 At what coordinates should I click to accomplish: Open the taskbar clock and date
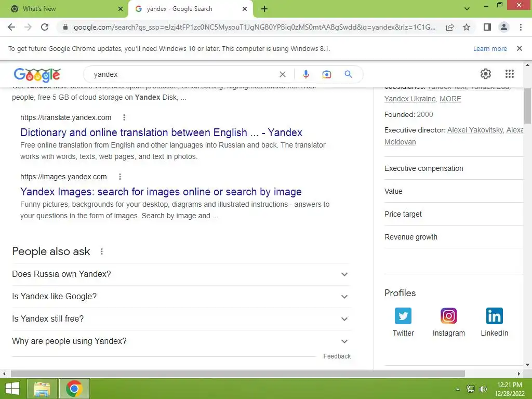509,389
